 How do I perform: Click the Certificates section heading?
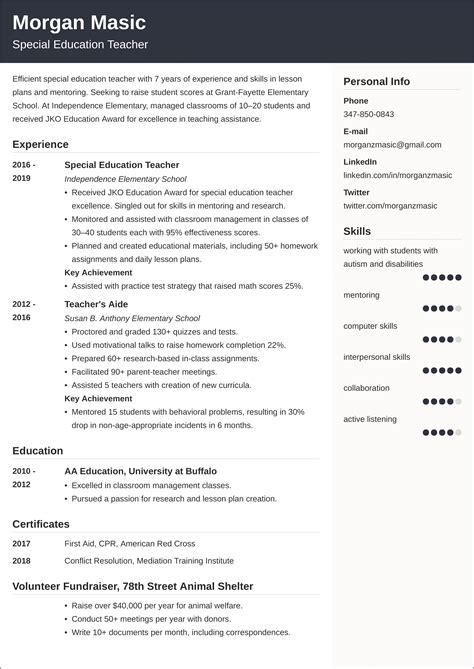[41, 524]
